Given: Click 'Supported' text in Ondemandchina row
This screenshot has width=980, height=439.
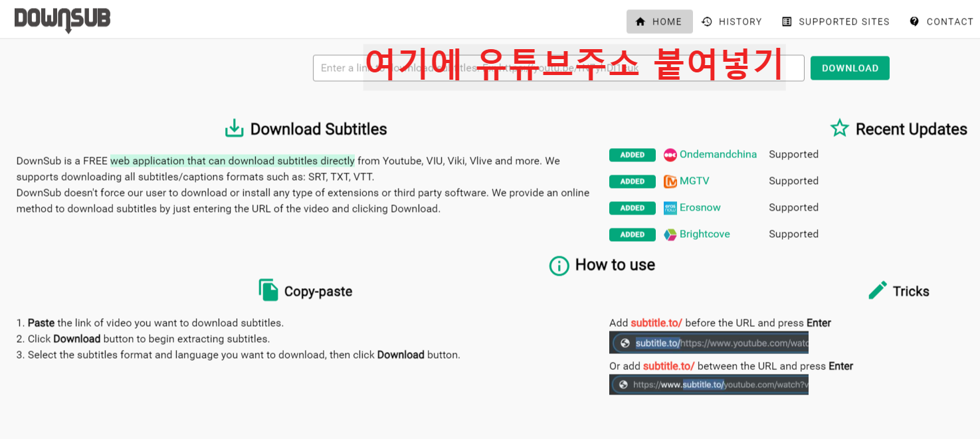Looking at the screenshot, I should (x=793, y=154).
